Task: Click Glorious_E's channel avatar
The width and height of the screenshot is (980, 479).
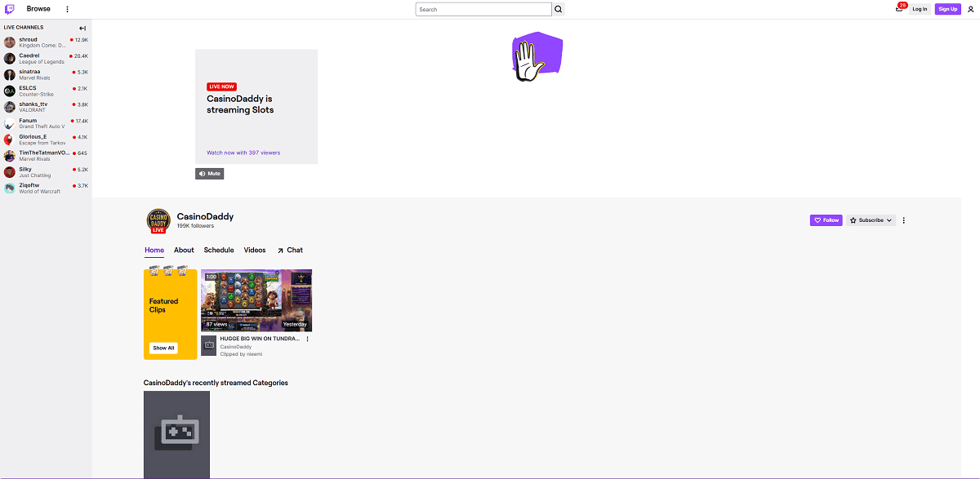Action: coord(10,140)
